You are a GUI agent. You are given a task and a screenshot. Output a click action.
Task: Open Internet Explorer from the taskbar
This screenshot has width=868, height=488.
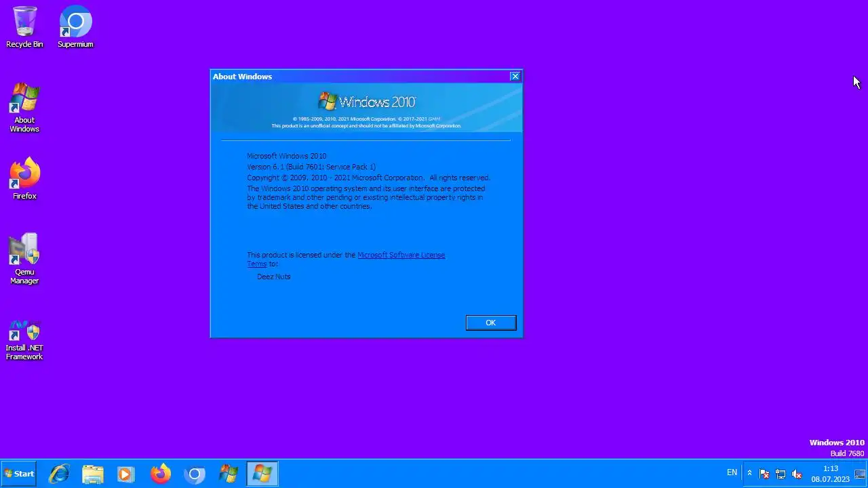click(59, 474)
